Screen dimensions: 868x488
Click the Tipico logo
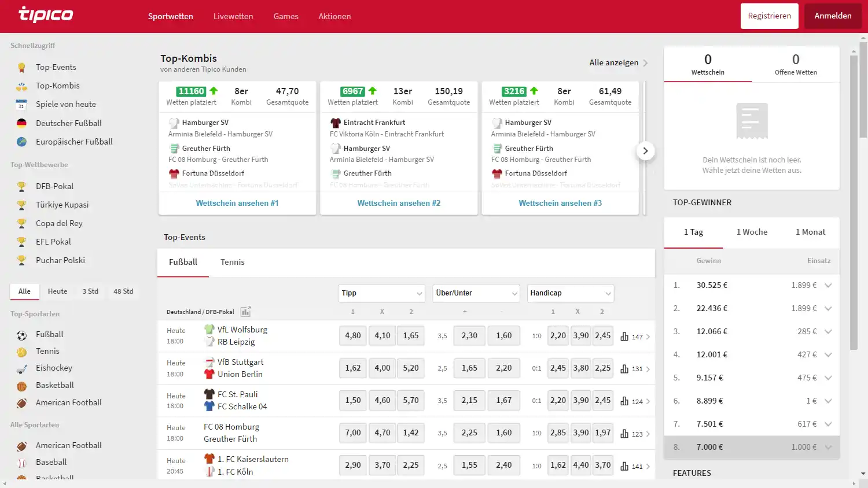click(46, 14)
